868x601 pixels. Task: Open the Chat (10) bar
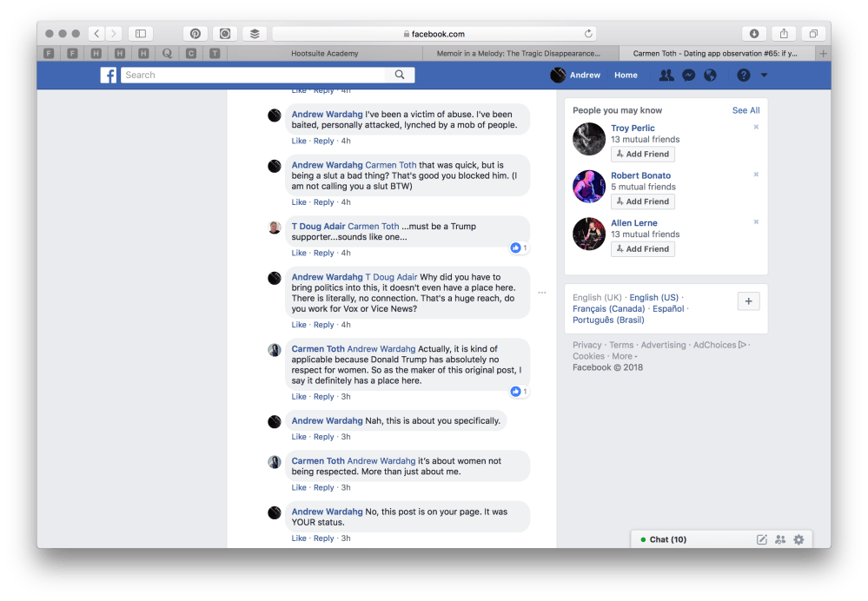coord(667,539)
